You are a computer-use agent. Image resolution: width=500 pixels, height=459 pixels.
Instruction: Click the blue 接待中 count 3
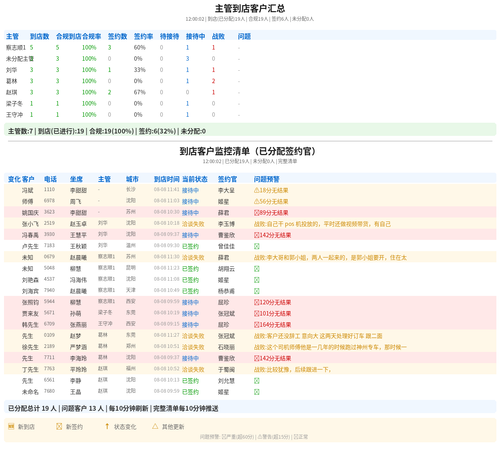187,59
